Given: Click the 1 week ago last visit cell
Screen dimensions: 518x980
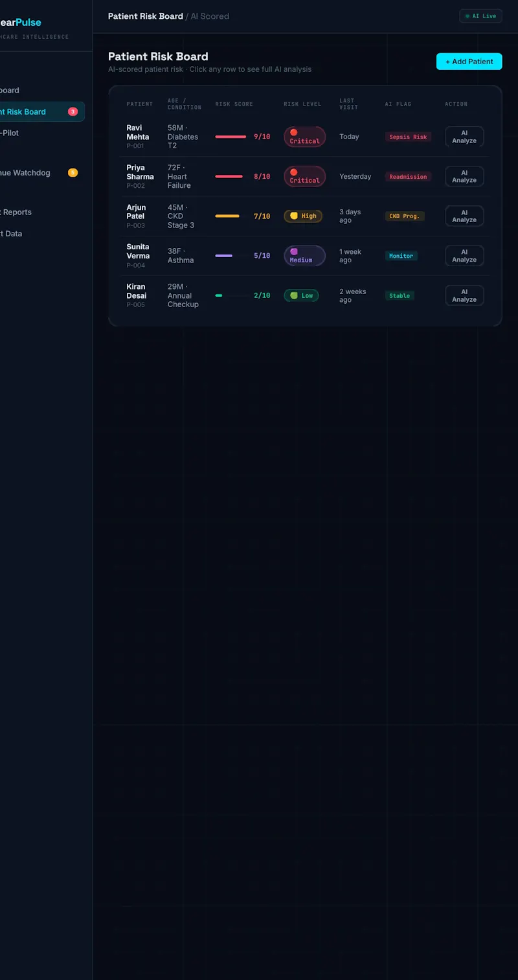Looking at the screenshot, I should pyautogui.click(x=350, y=256).
